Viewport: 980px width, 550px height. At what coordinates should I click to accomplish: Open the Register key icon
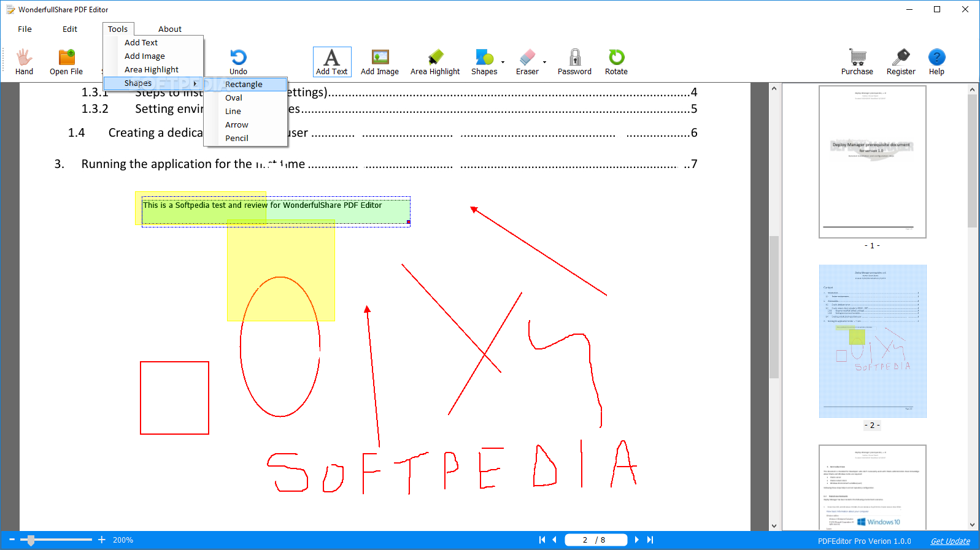901,62
